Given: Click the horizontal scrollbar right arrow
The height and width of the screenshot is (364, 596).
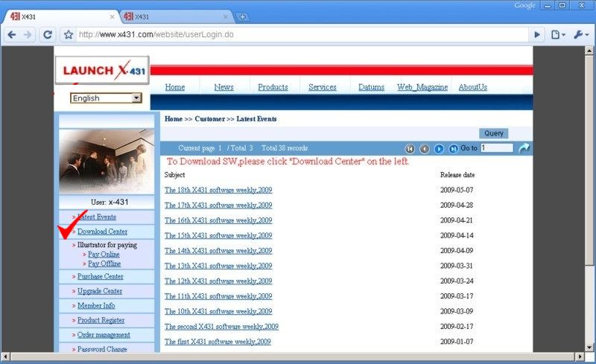Looking at the screenshot, I should point(580,357).
